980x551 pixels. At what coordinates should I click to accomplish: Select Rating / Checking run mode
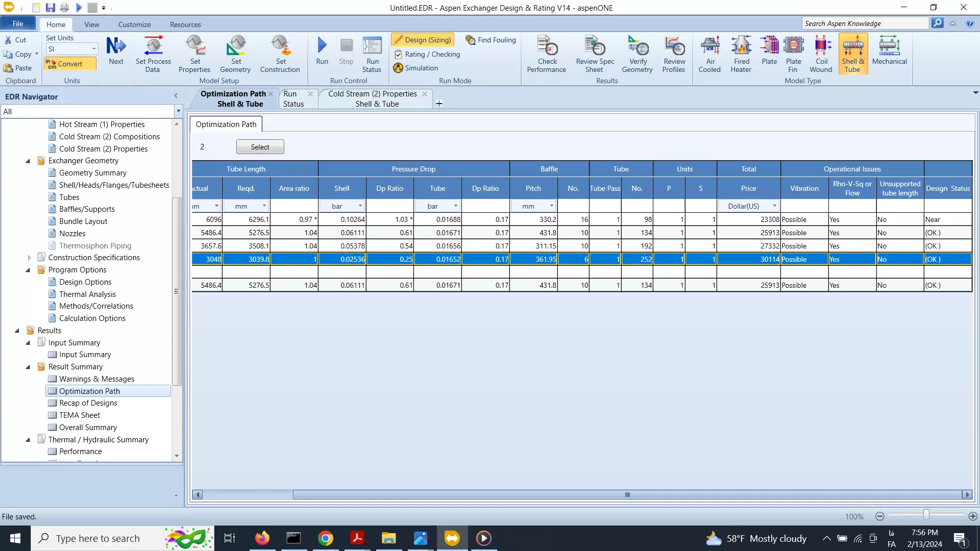click(427, 54)
